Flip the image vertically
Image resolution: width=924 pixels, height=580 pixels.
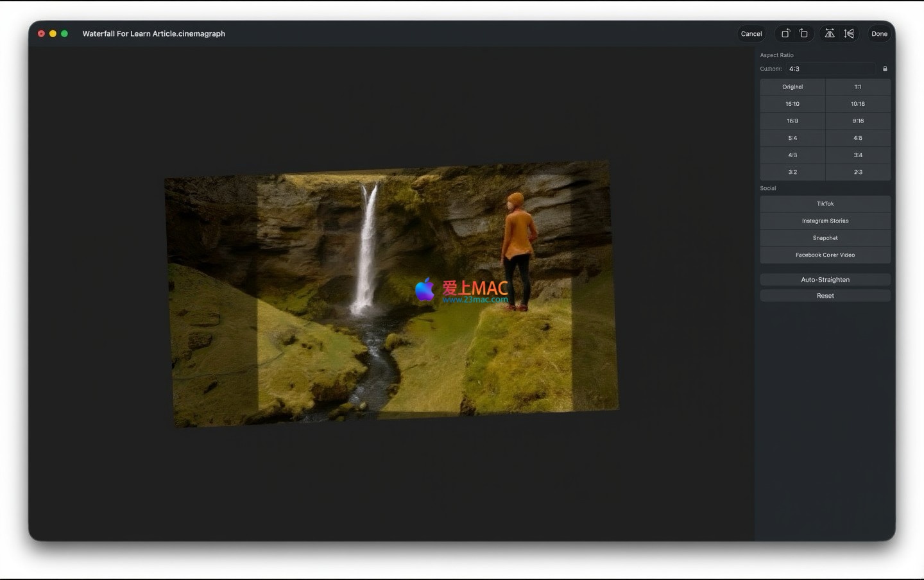[x=849, y=33]
